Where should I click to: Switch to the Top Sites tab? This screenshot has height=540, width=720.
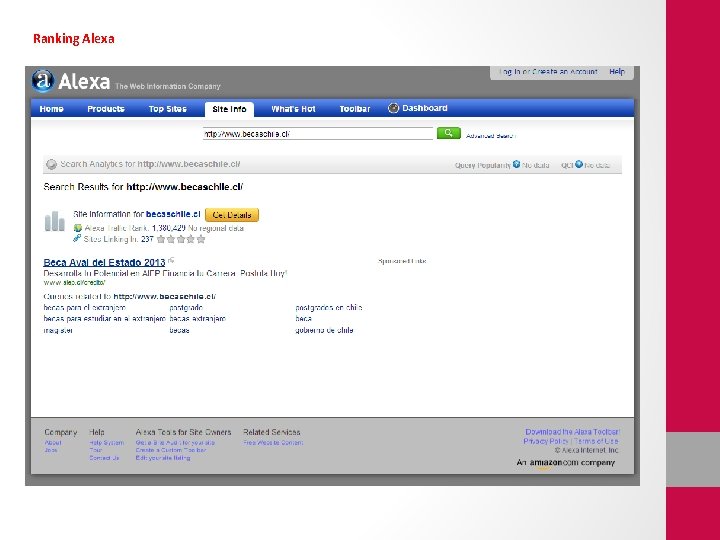pos(168,109)
